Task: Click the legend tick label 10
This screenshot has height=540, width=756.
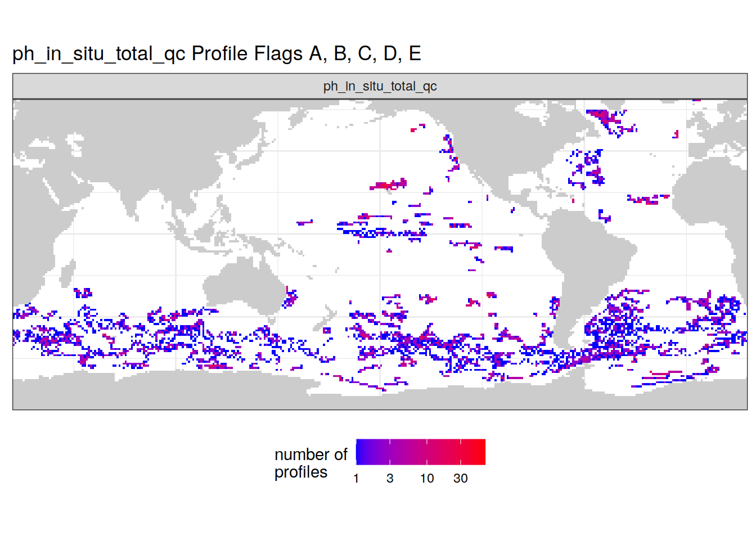Action: click(x=427, y=478)
